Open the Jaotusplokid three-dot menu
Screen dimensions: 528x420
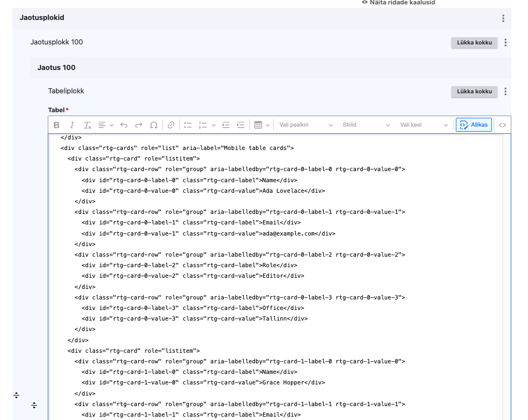point(503,18)
